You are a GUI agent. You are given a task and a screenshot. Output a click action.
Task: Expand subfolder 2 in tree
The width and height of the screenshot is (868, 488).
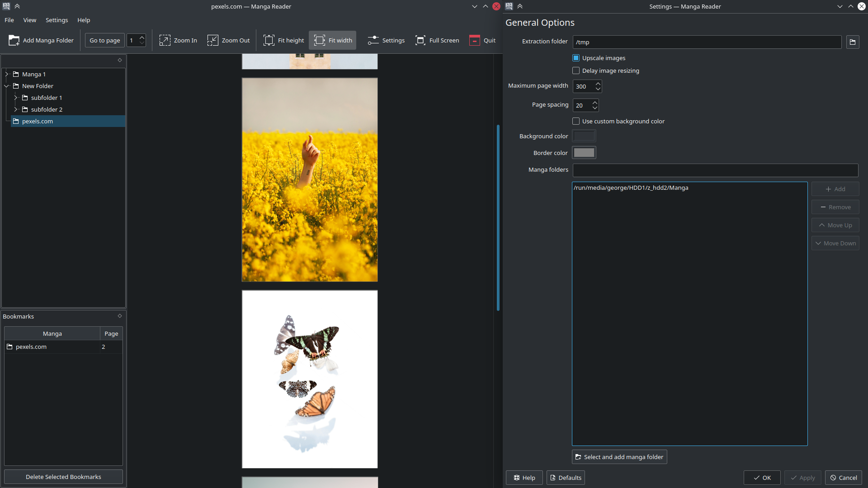point(16,109)
